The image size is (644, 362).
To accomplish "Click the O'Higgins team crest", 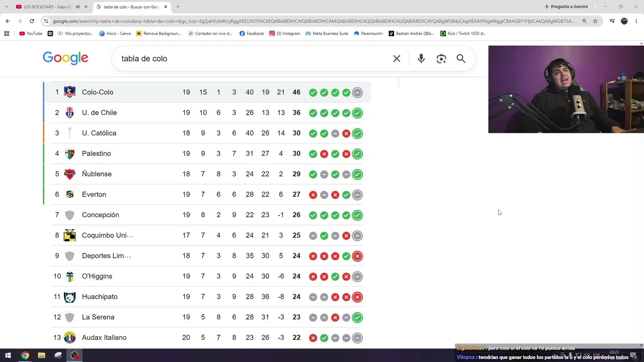I will [x=70, y=276].
